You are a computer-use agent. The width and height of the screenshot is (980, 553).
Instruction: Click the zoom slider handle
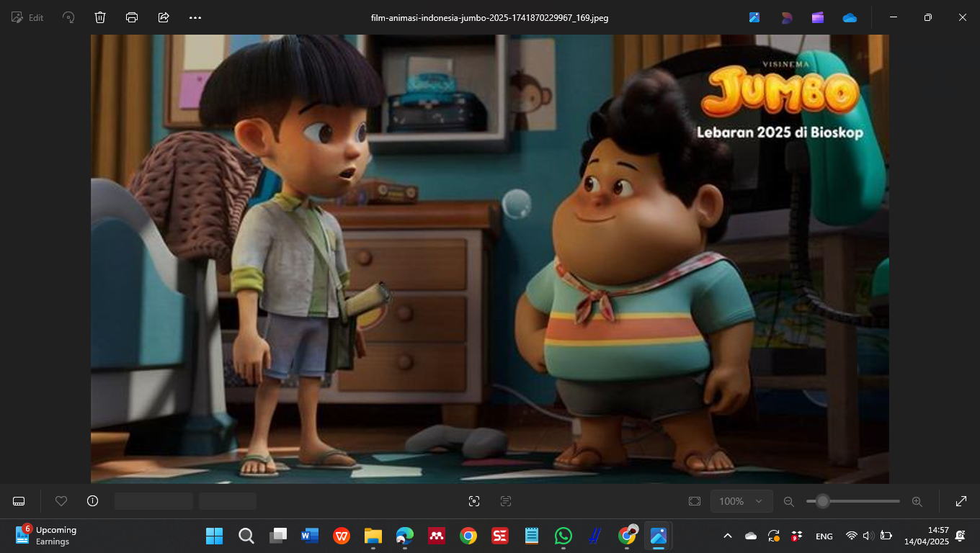click(x=822, y=501)
